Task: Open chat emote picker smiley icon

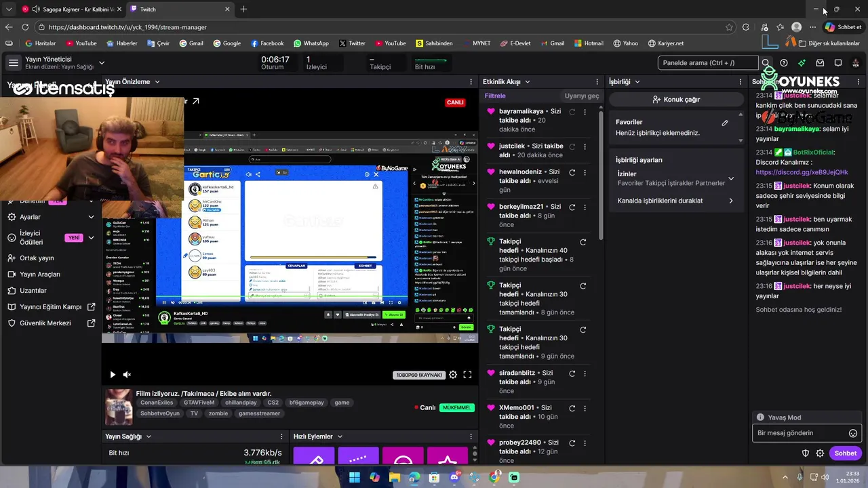Action: 853,433
